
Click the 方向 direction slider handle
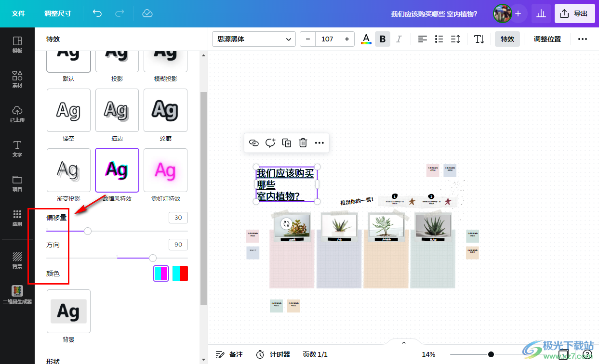(x=153, y=258)
